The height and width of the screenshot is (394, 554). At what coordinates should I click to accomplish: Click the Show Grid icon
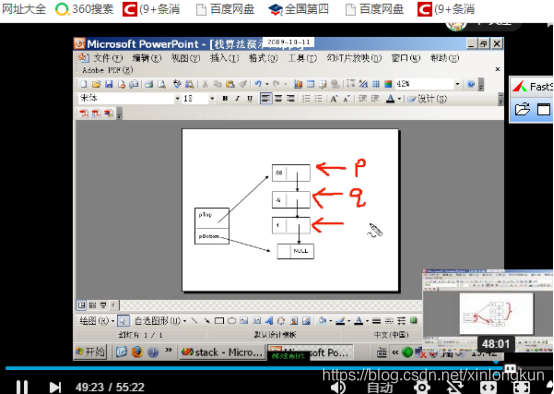pyautogui.click(x=376, y=84)
